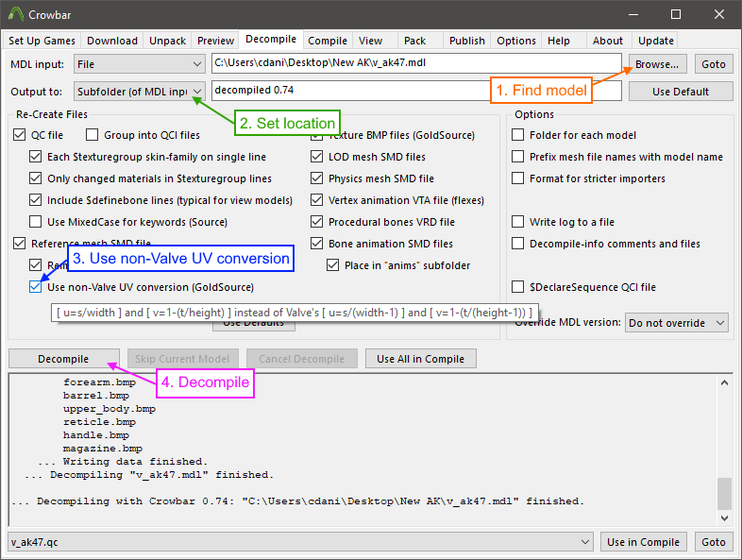Uncheck Use non-Valve UV conversion (GoldSource)
This screenshot has width=742, height=560.
(36, 287)
